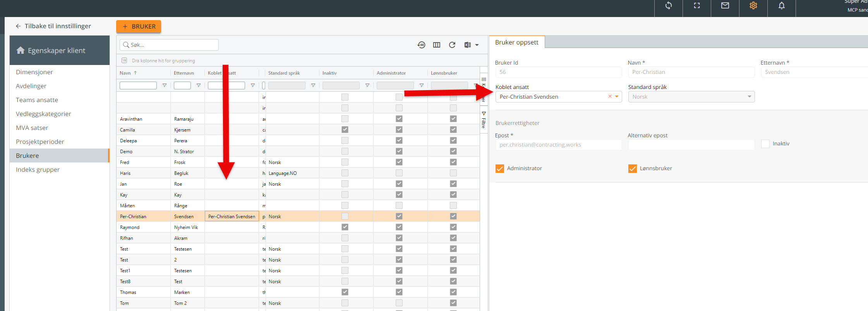Expand the Koblet ansatt dropdown
This screenshot has width=868, height=311.
pyautogui.click(x=617, y=96)
